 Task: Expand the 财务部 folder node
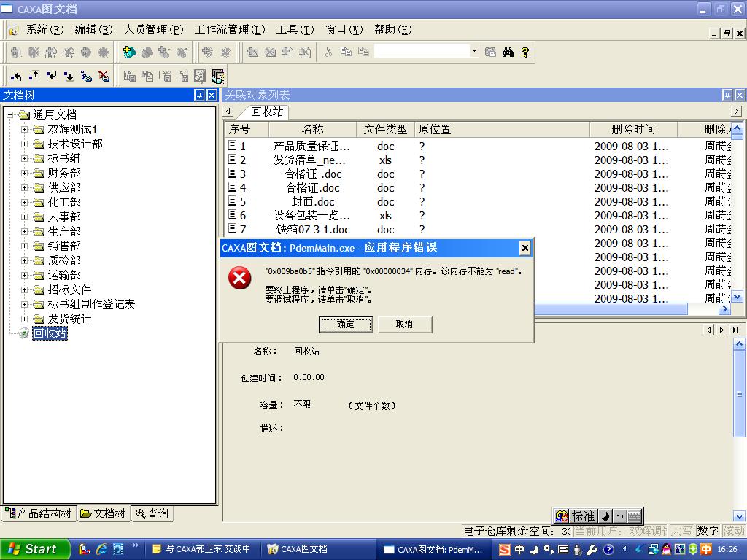(24, 173)
